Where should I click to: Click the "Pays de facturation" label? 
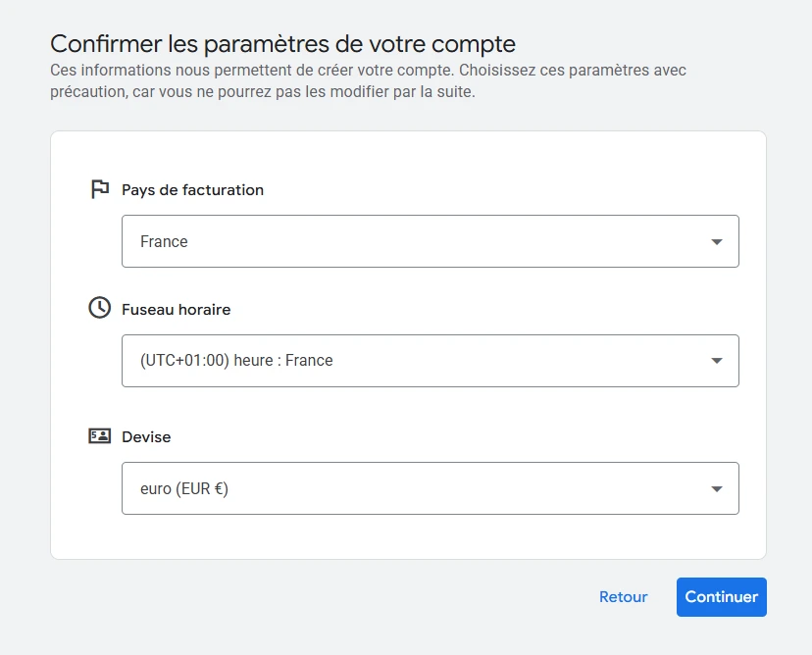click(x=192, y=190)
